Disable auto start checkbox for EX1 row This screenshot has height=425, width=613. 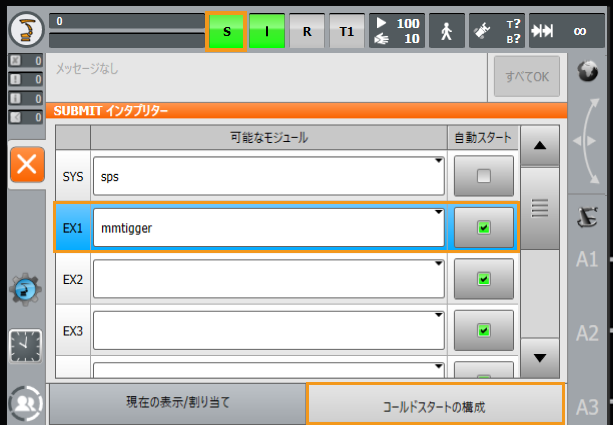tap(484, 228)
